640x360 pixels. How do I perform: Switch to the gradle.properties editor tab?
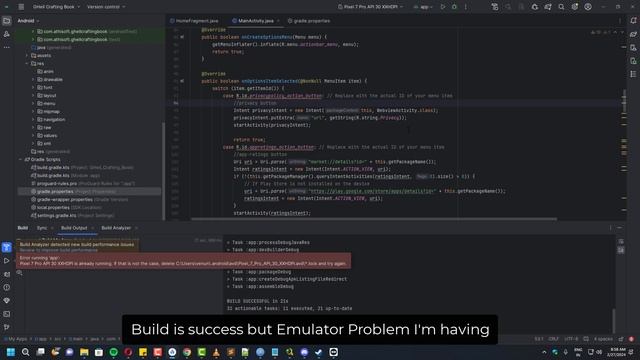point(309,21)
